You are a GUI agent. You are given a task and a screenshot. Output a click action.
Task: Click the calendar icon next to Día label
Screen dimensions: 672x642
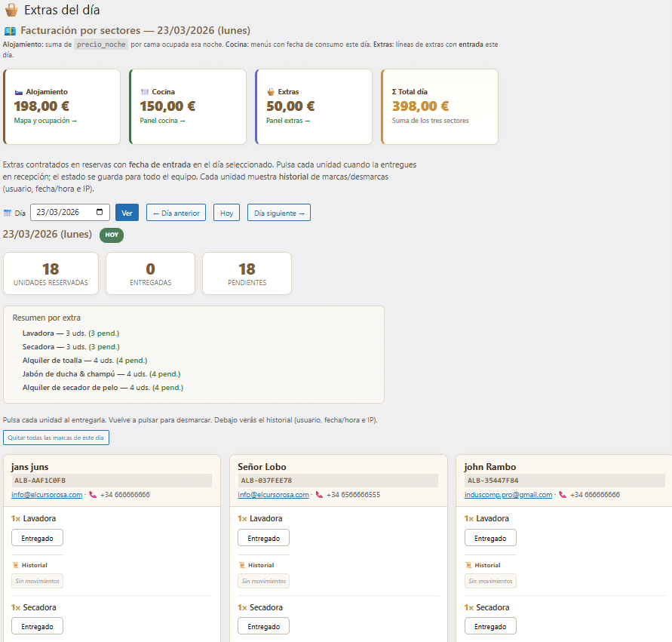point(8,213)
